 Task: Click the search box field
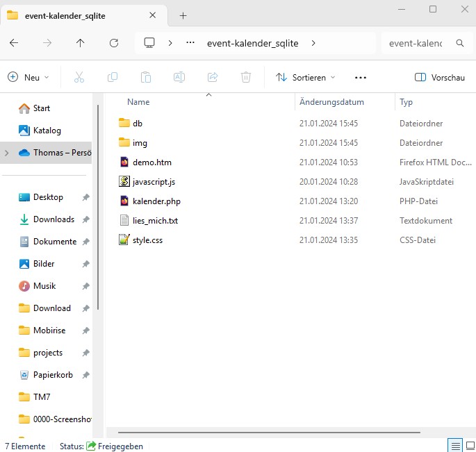[x=417, y=43]
